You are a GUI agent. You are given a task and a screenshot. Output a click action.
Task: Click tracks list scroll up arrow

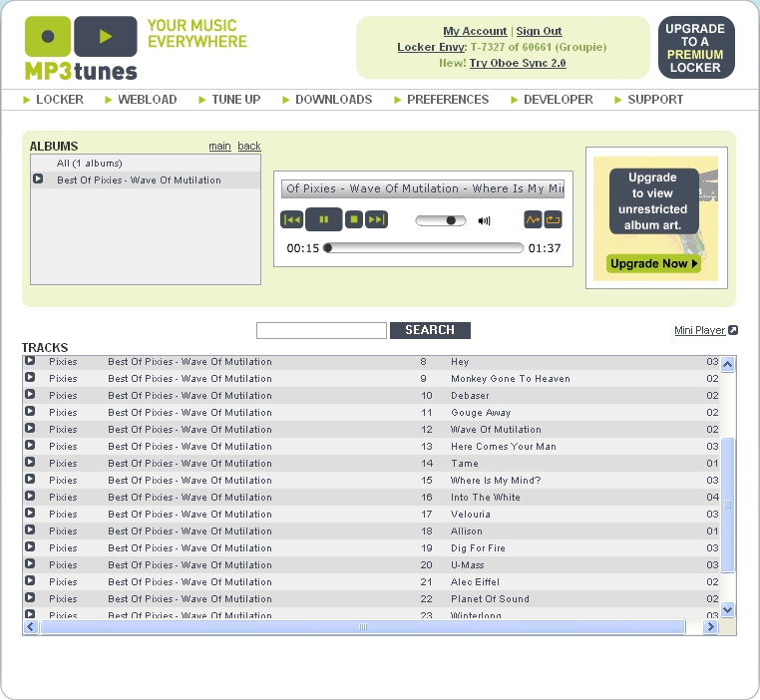pyautogui.click(x=727, y=364)
